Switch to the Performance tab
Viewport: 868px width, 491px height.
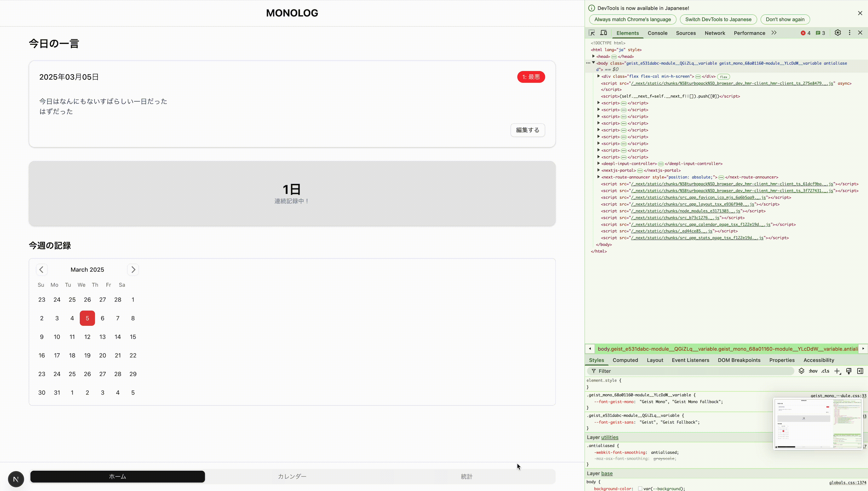coord(749,33)
